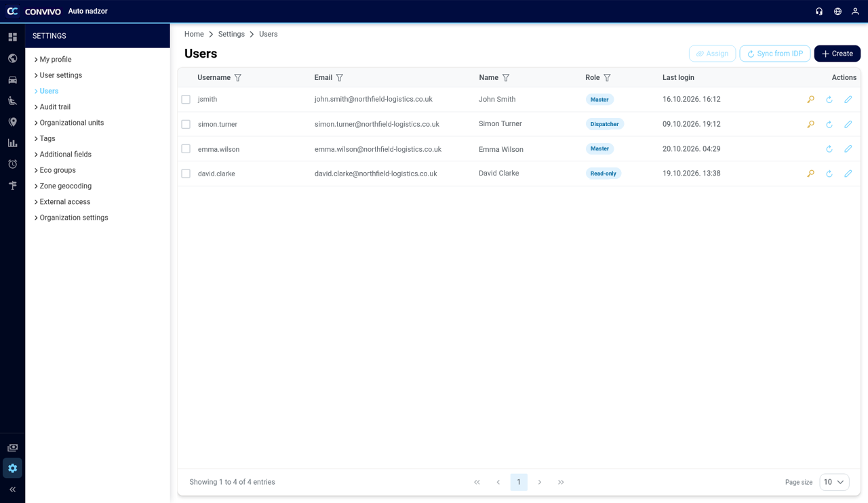Screen dimensions: 868x503
Task: Jump to last page of results
Action: (561, 482)
